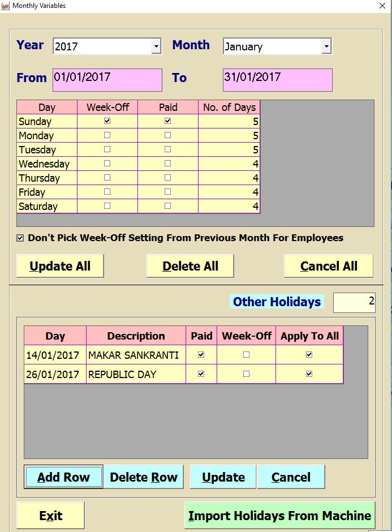Click the Delete All button
The width and height of the screenshot is (392, 532).
190,266
